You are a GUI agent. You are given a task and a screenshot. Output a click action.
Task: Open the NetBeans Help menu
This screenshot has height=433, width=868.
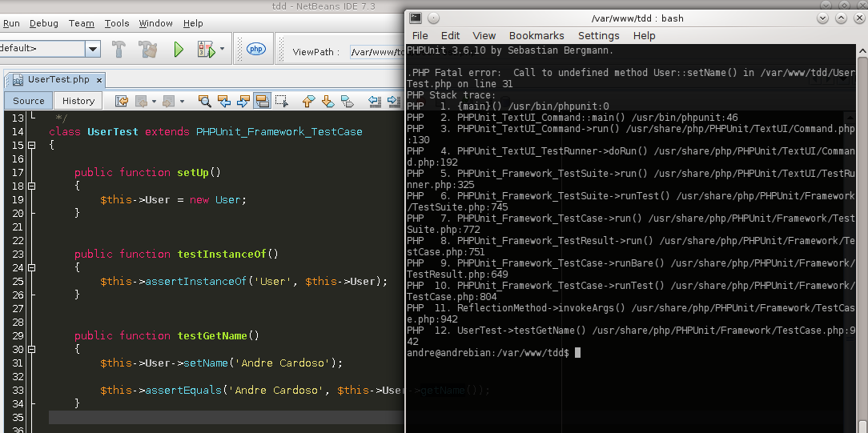click(193, 23)
